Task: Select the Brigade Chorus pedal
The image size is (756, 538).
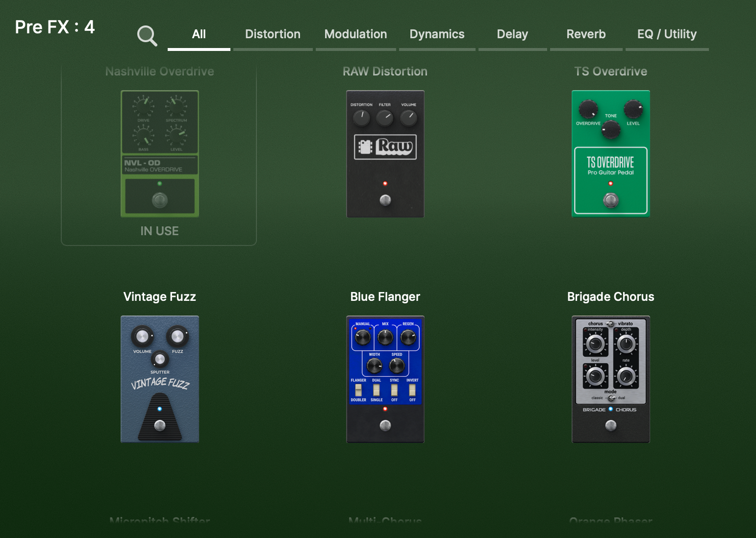Action: pyautogui.click(x=610, y=379)
